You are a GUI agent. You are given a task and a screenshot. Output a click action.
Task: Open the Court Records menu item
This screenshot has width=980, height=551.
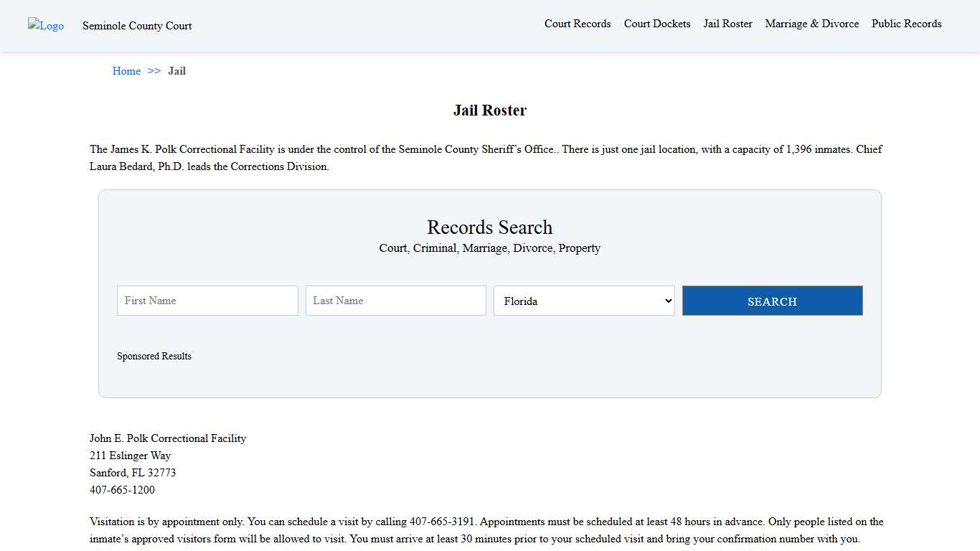point(578,24)
